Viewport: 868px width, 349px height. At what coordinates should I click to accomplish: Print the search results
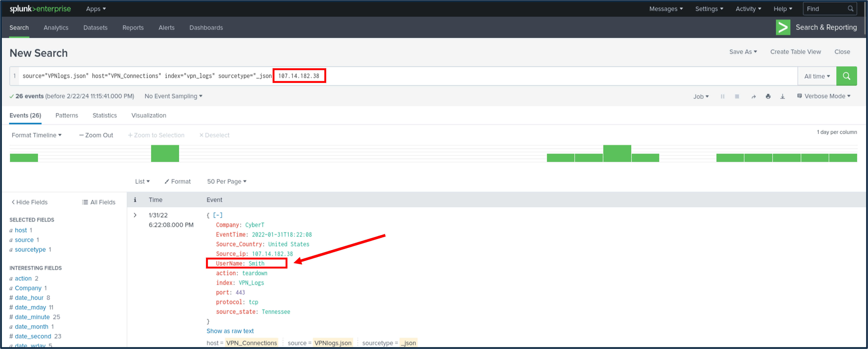[768, 97]
